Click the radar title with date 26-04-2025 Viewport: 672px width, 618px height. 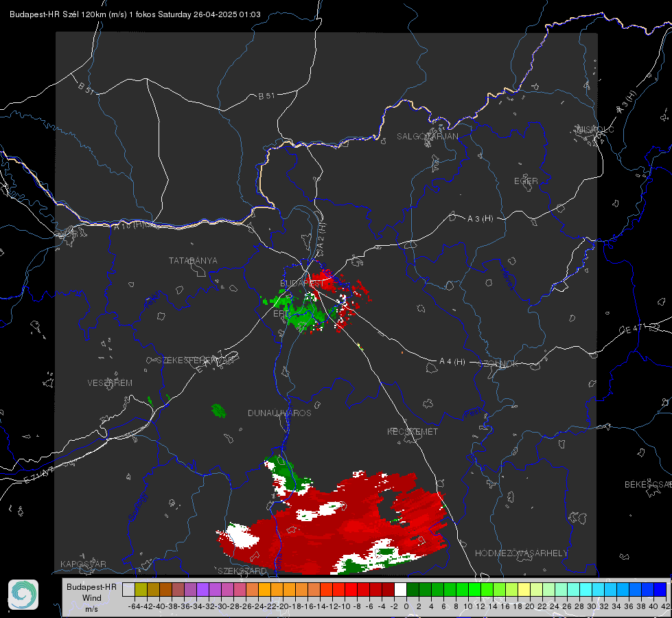coord(135,14)
